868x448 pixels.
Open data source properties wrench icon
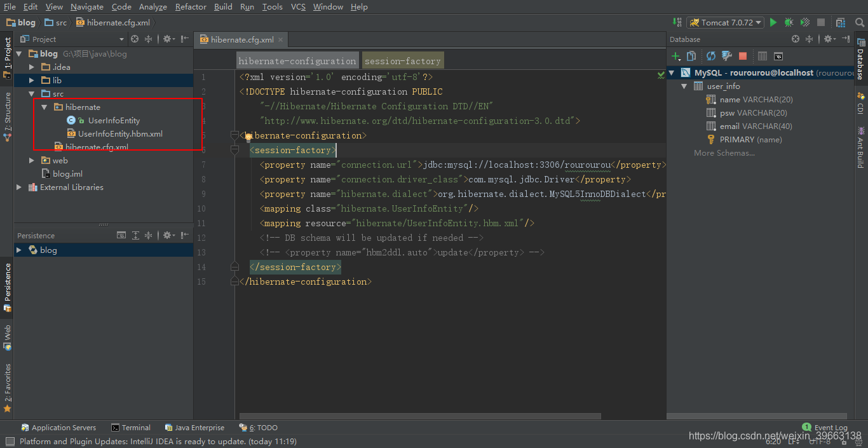pyautogui.click(x=727, y=57)
